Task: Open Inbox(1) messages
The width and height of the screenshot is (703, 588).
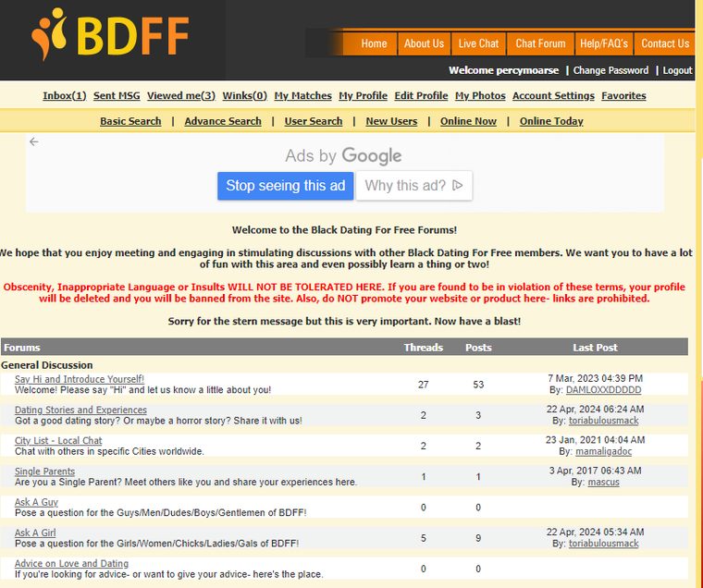Action: tap(65, 96)
